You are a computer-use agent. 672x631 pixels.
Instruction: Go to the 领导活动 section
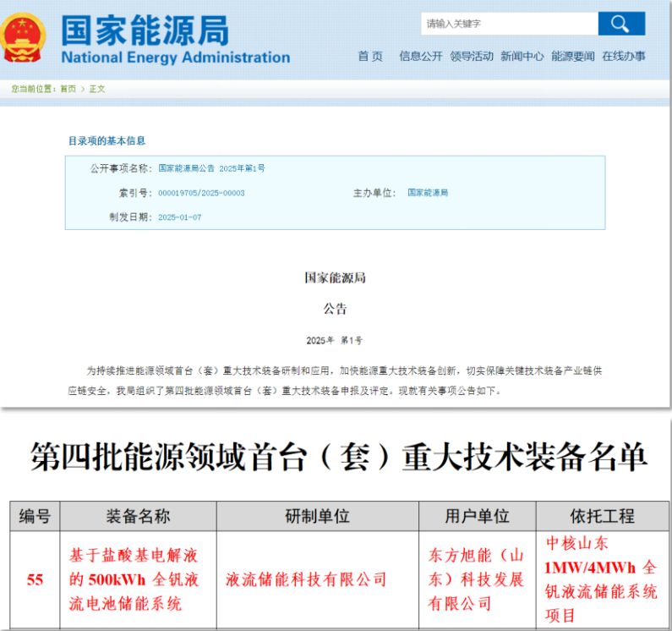[x=471, y=57]
